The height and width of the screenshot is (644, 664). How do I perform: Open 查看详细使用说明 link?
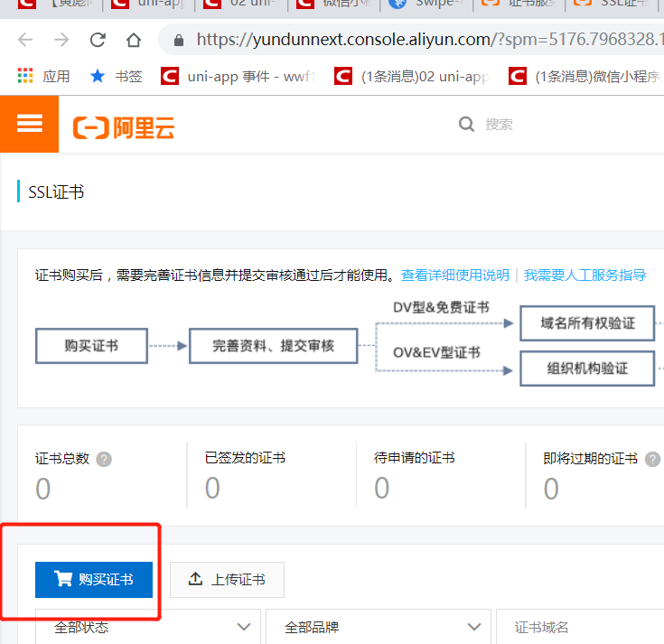[x=455, y=275]
